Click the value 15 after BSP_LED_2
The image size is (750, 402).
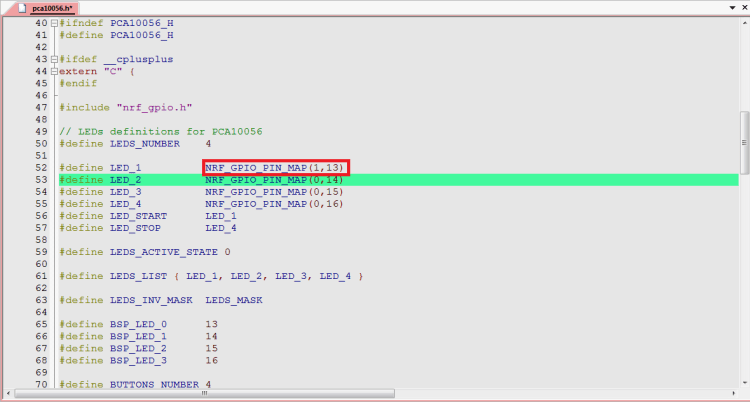[211, 348]
